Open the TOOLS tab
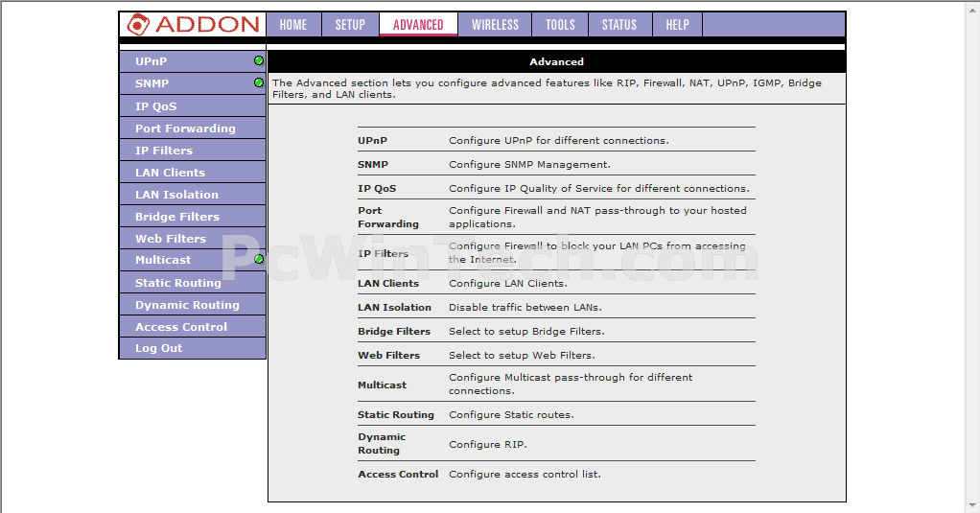 (x=560, y=24)
